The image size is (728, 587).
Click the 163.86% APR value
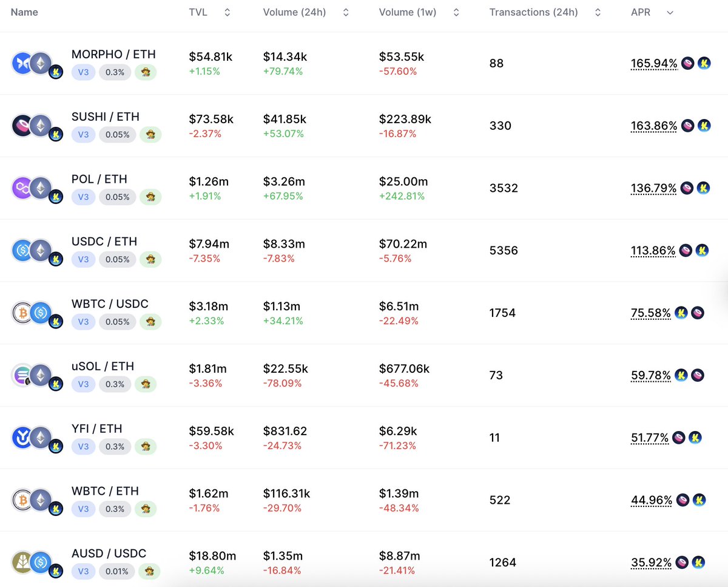coord(654,126)
